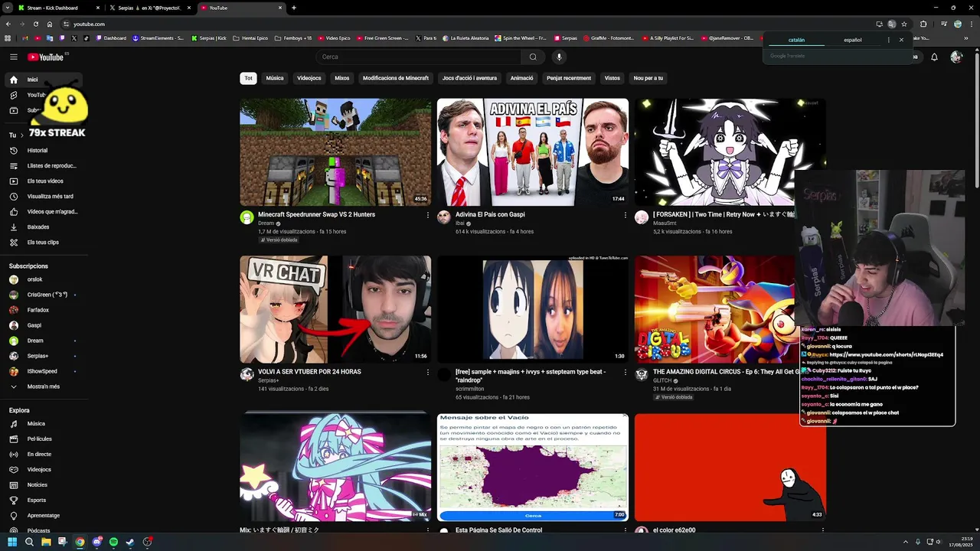The width and height of the screenshot is (980, 551).
Task: Open Llistes de reproducció in the sidebar
Action: (x=43, y=166)
